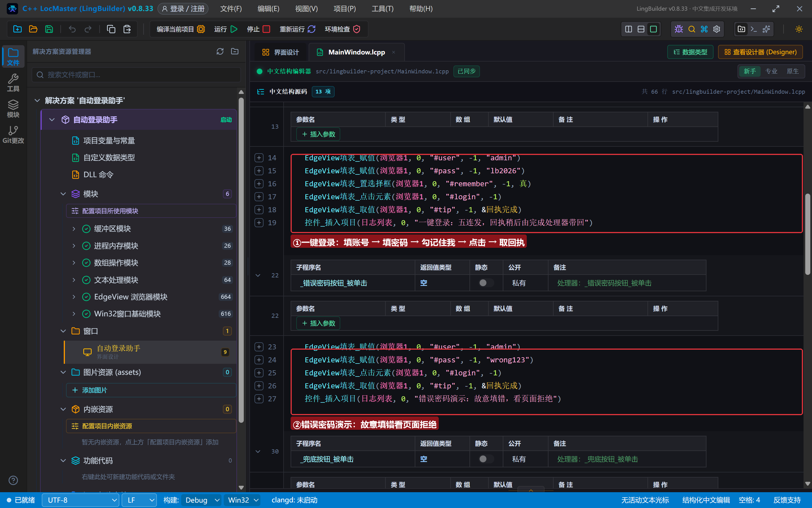Select 原生 editing mode

pyautogui.click(x=793, y=71)
